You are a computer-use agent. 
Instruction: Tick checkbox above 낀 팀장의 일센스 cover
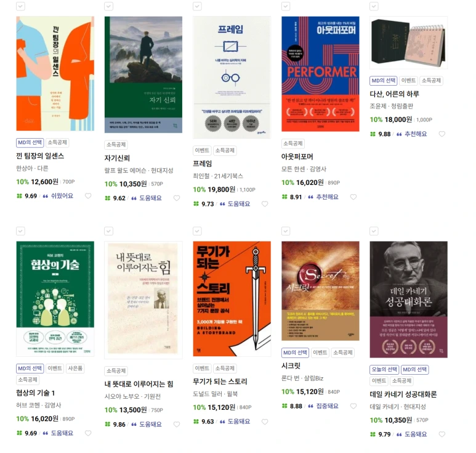[x=20, y=6]
